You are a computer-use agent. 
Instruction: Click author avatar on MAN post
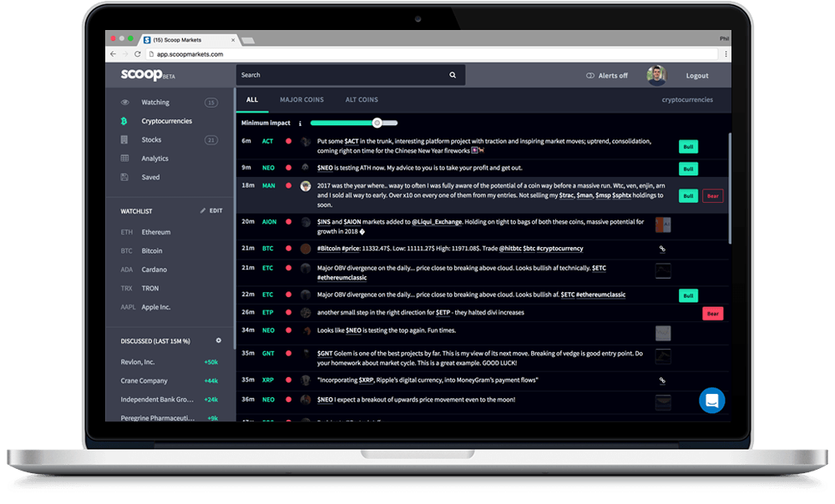[306, 186]
